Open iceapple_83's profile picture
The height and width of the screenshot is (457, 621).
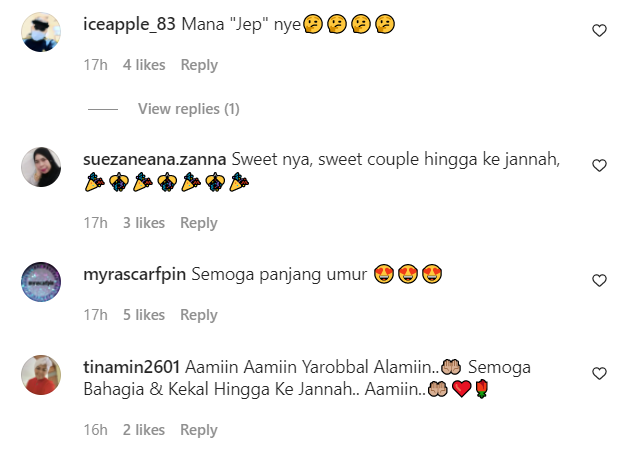pyautogui.click(x=41, y=32)
